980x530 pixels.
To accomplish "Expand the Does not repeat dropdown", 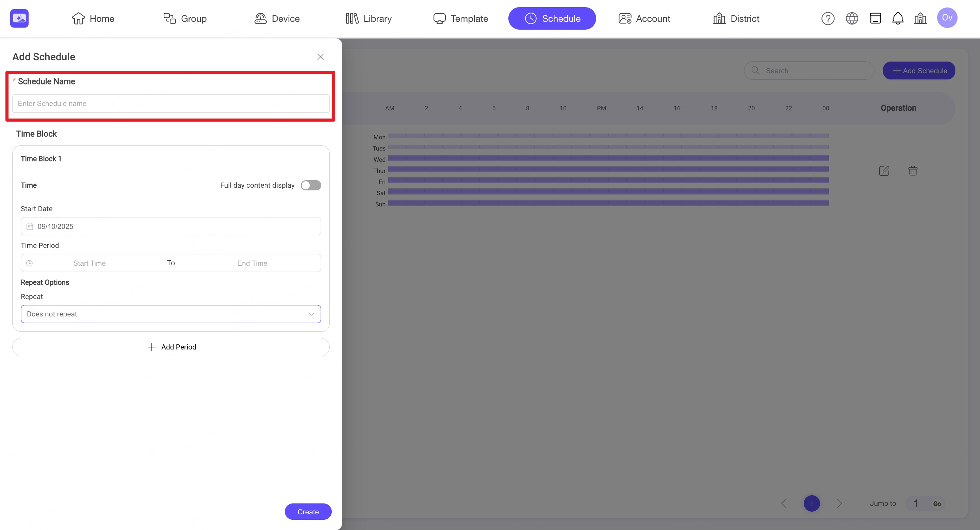I will click(x=171, y=314).
